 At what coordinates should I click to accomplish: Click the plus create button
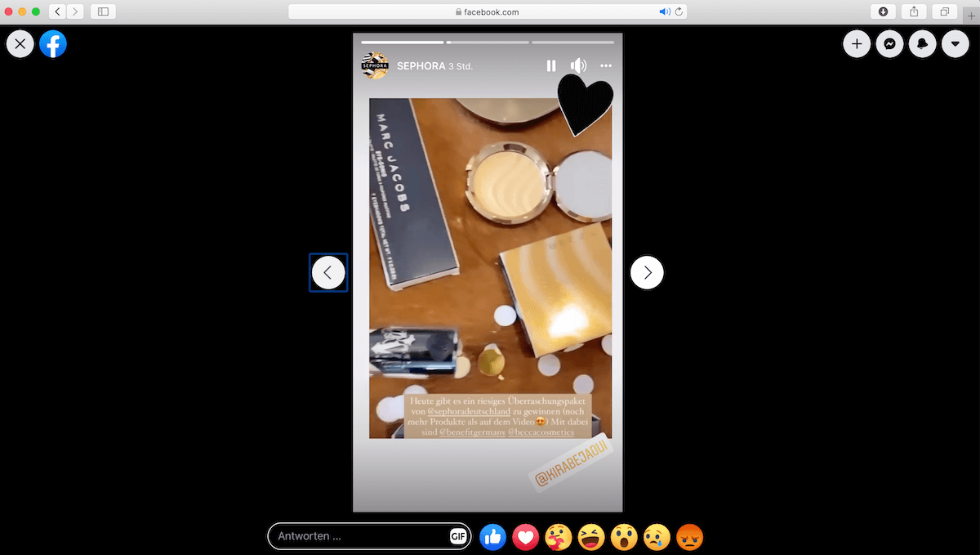(x=857, y=44)
